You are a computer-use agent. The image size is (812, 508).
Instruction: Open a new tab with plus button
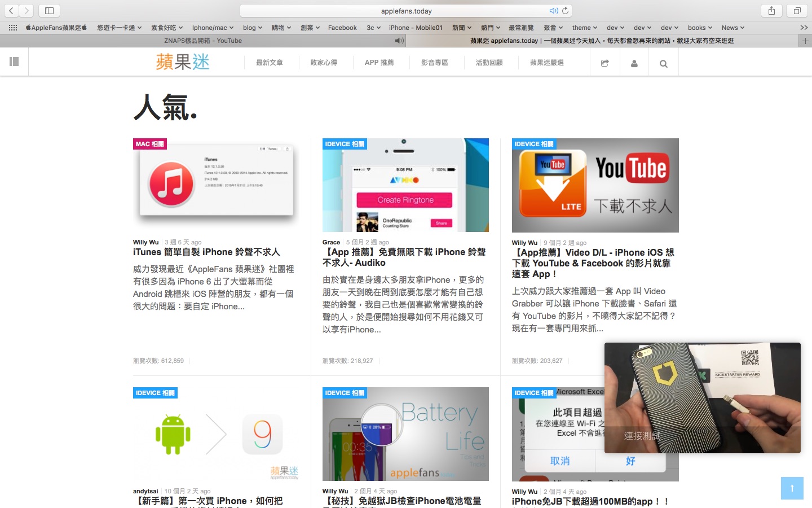pyautogui.click(x=805, y=41)
